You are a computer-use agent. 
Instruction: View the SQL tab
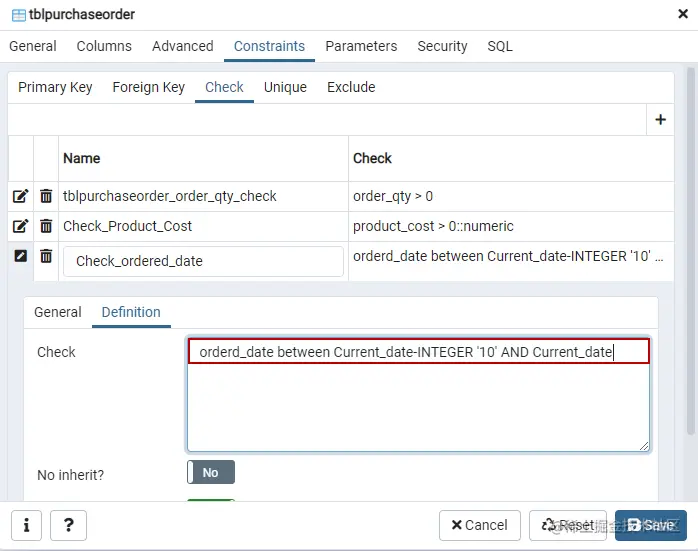500,46
